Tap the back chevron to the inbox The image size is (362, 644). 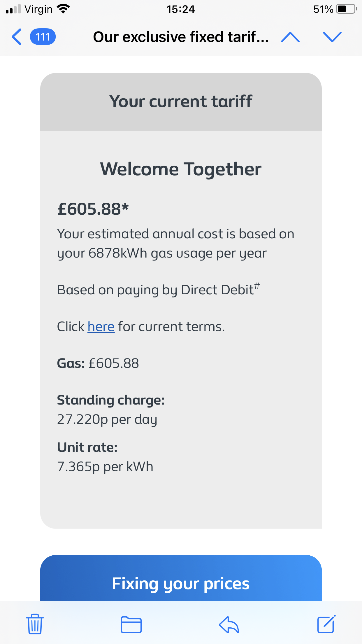coord(17,37)
